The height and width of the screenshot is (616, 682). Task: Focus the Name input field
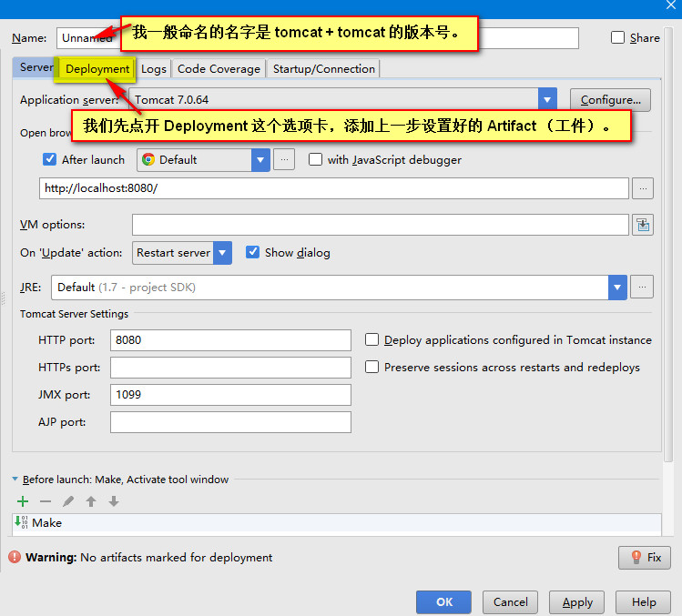(317, 38)
